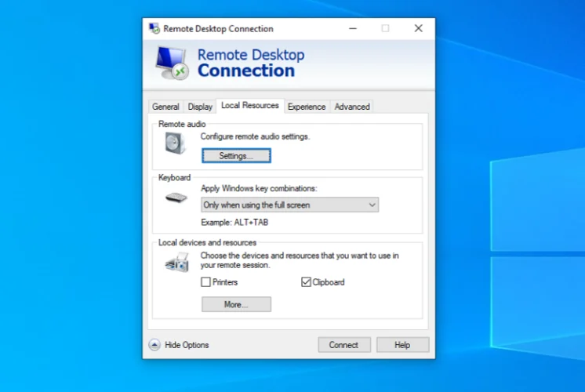Click the remote audio speaker icon
The height and width of the screenshot is (392, 585).
(x=175, y=143)
